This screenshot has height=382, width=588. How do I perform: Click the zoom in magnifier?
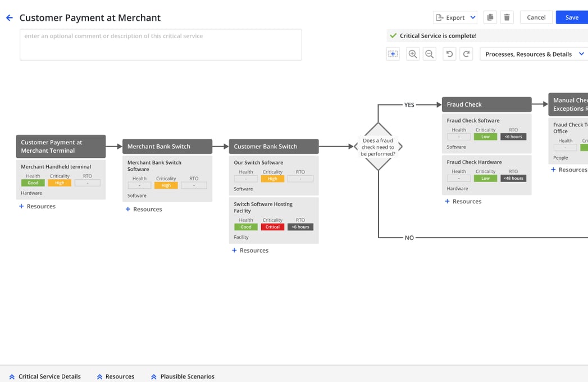413,54
